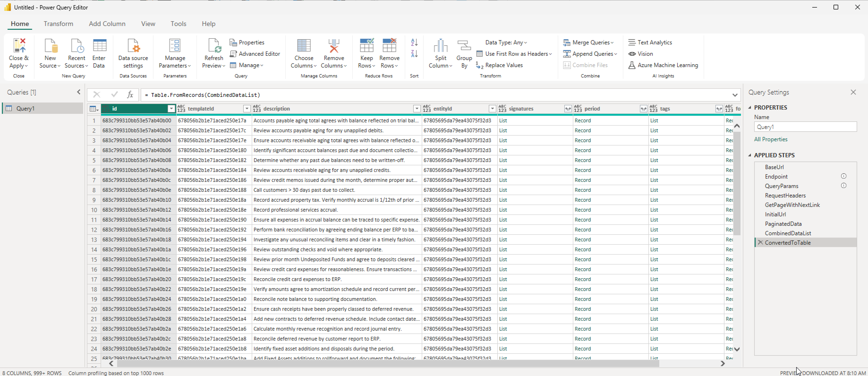Select Query1 in the Queries list
Viewport: 868px width, 376px height.
pyautogui.click(x=43, y=108)
